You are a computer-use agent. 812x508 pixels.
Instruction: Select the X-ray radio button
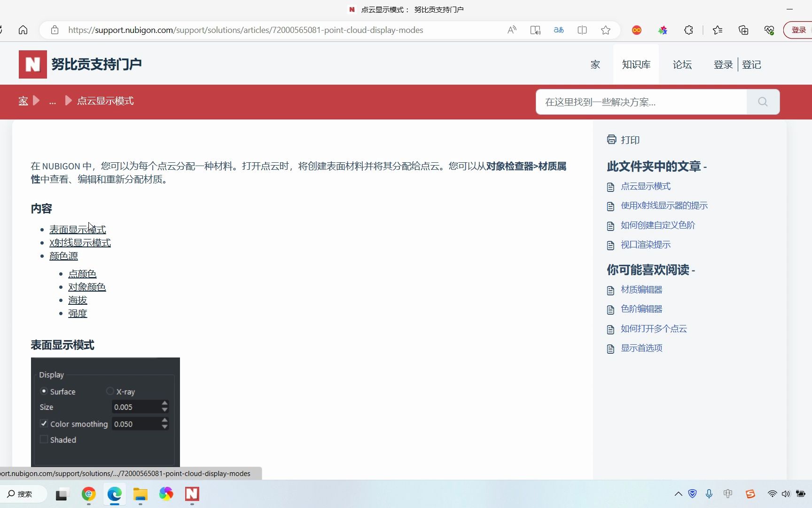[x=110, y=391]
